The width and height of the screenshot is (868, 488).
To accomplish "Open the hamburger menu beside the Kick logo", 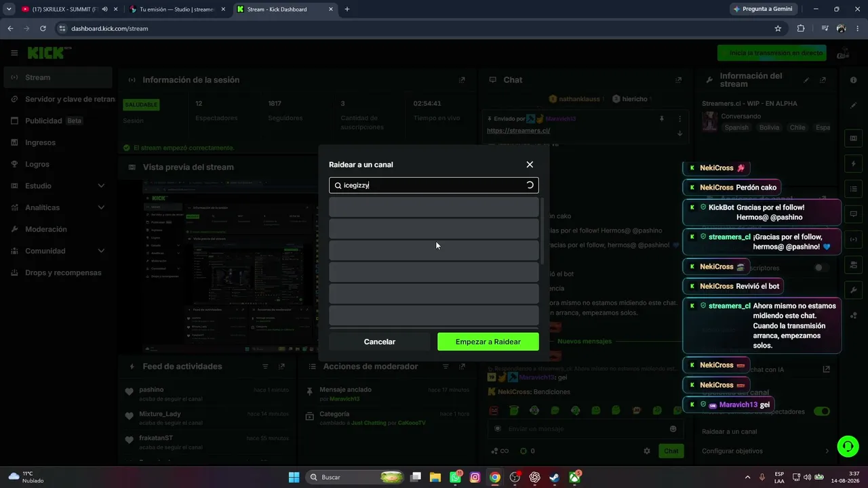I will pos(14,53).
